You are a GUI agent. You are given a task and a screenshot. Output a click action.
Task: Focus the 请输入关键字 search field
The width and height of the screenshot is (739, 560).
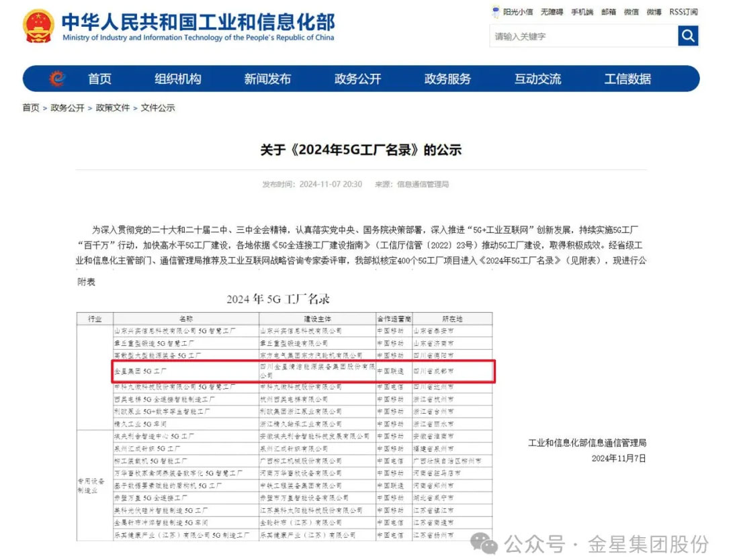[583, 36]
